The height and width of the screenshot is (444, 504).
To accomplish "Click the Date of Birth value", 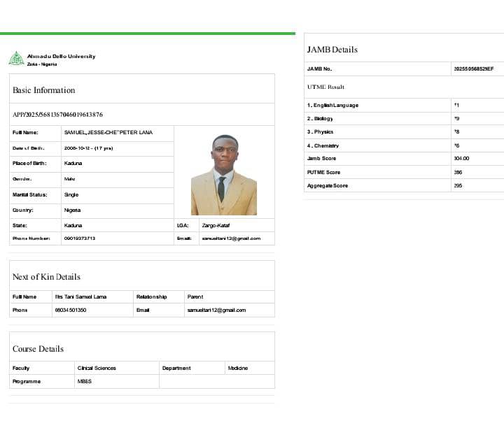I will (88, 148).
